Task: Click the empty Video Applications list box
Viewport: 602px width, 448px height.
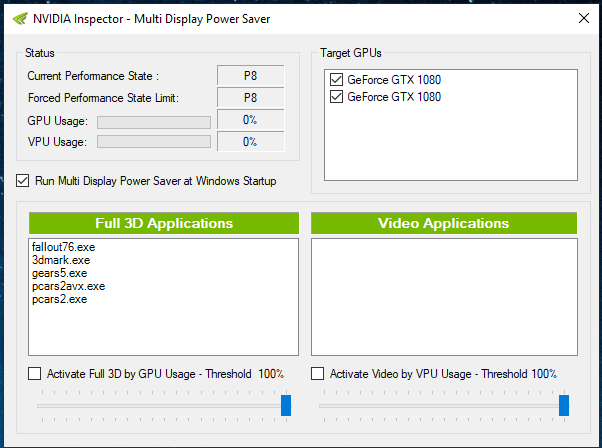Action: point(444,297)
